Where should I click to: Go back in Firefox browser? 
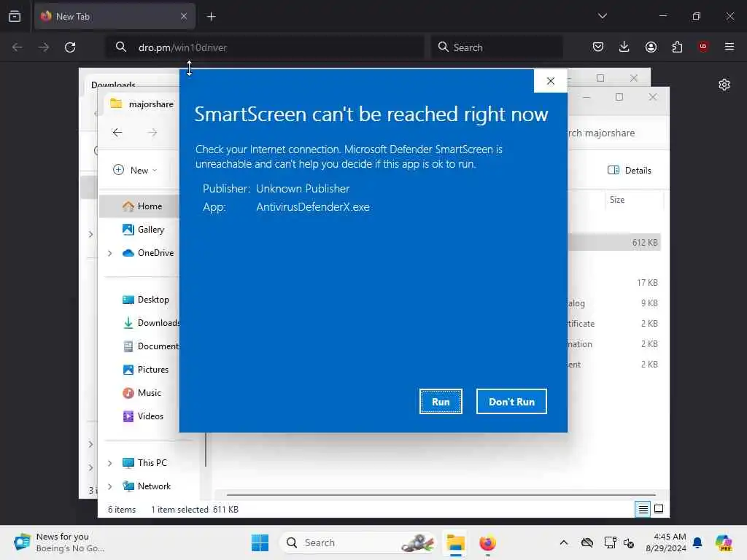coord(18,47)
